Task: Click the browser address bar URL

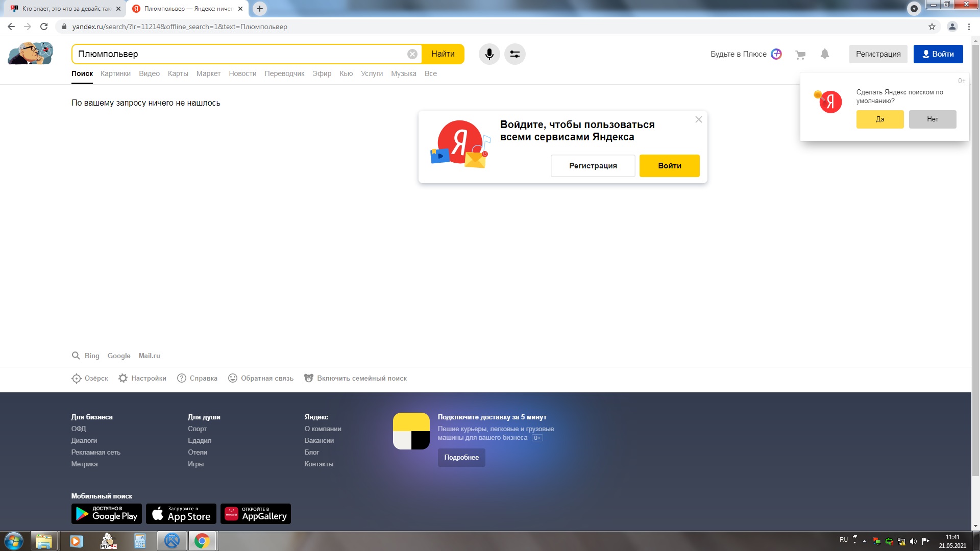Action: point(180,27)
